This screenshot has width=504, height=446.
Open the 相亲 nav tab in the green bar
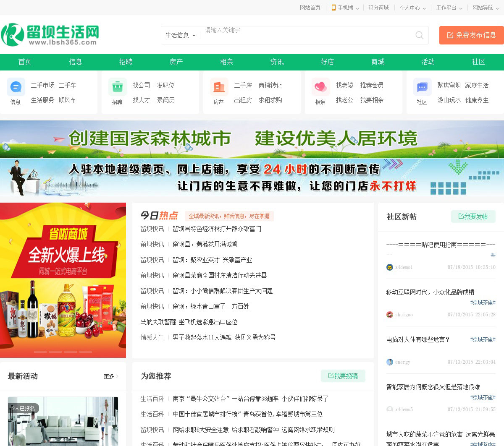(x=226, y=62)
